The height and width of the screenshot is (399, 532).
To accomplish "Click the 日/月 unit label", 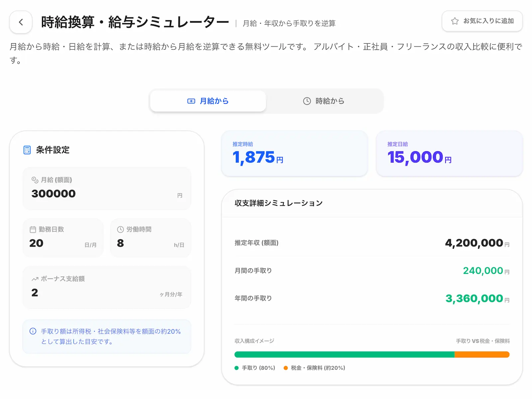I will tap(90, 245).
